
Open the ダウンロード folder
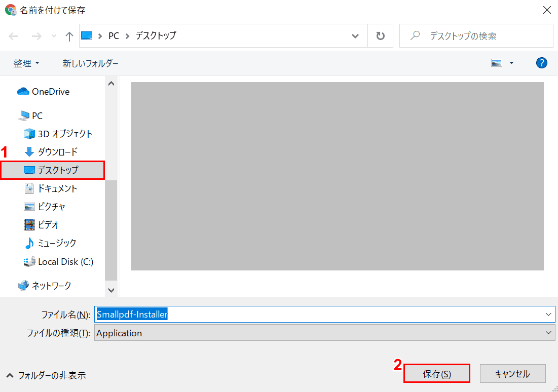pyautogui.click(x=51, y=152)
